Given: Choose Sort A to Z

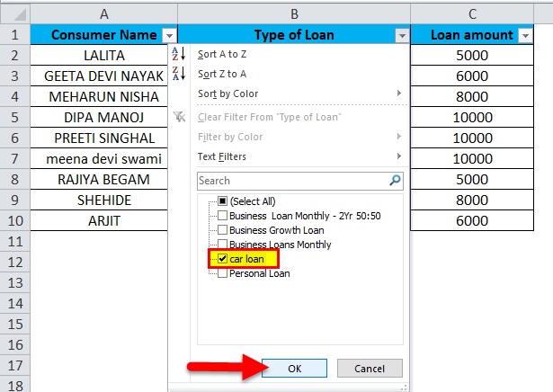Looking at the screenshot, I should (222, 54).
